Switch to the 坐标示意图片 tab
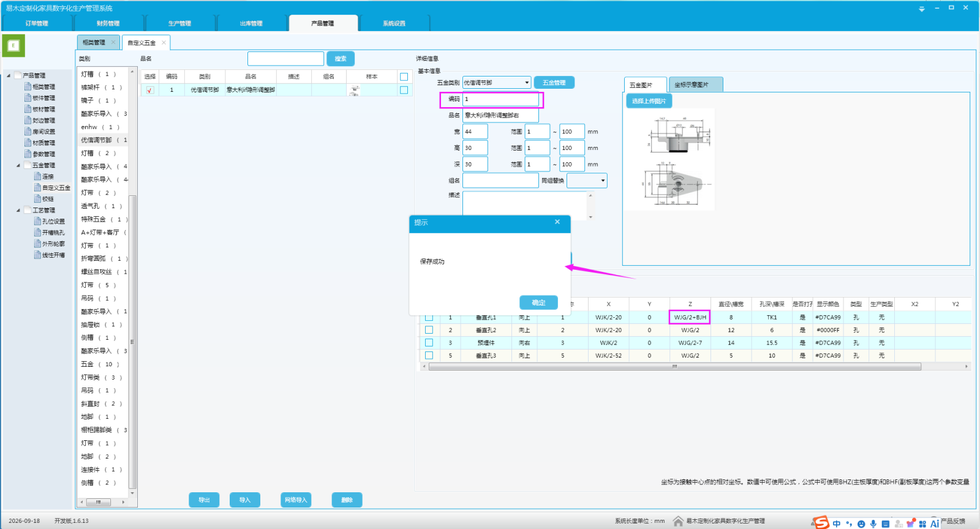Image resolution: width=980 pixels, height=529 pixels. [x=696, y=84]
